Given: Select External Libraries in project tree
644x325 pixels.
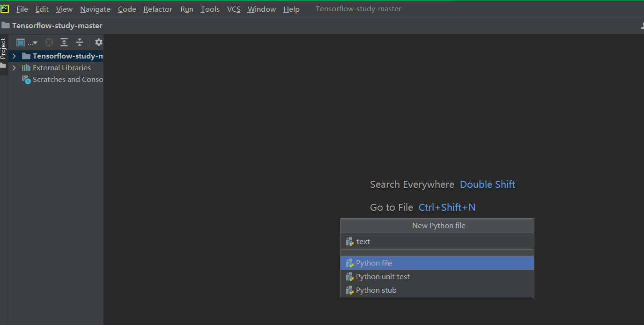Looking at the screenshot, I should tap(56, 68).
